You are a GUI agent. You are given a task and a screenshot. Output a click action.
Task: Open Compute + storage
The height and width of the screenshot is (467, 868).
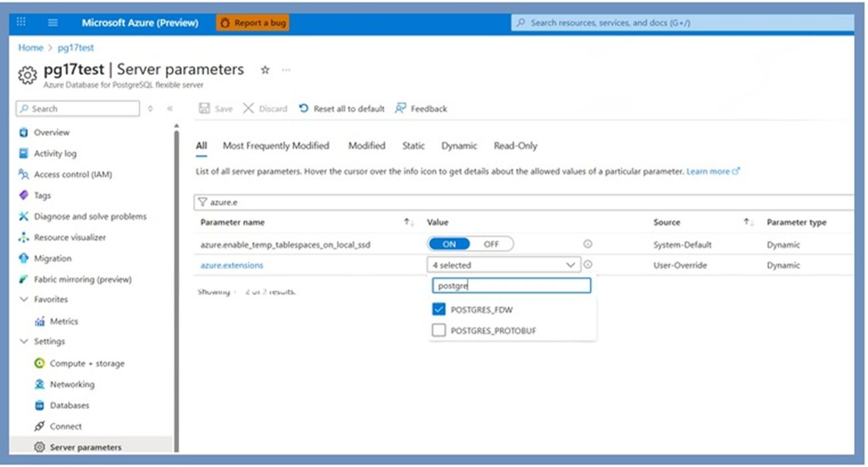87,364
